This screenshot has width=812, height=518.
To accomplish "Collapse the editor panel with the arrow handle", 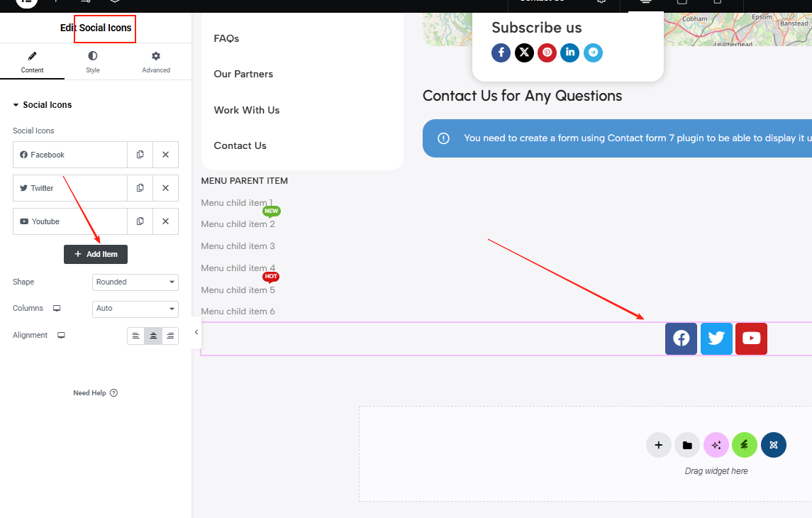I will click(196, 332).
